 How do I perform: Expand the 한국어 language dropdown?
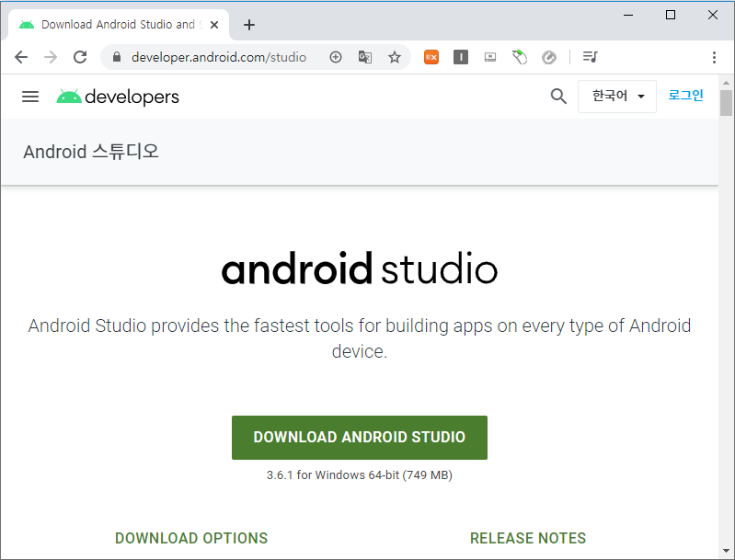(617, 96)
